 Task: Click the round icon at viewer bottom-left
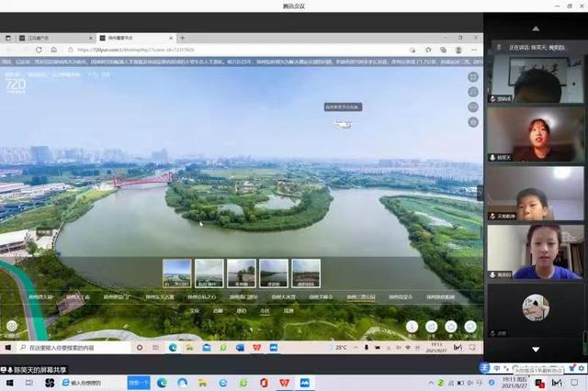(x=12, y=326)
